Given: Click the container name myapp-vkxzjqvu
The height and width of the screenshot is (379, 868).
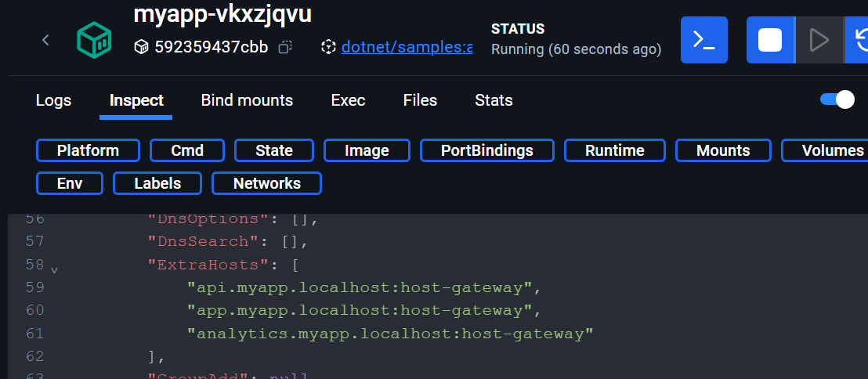Looking at the screenshot, I should [x=222, y=14].
